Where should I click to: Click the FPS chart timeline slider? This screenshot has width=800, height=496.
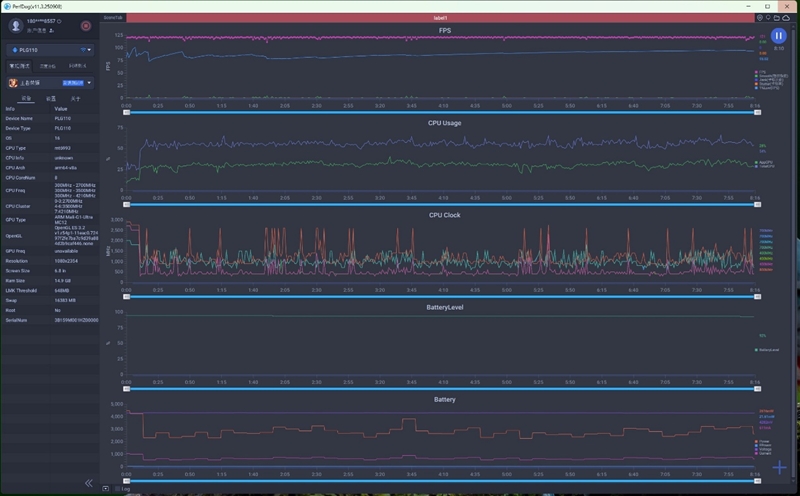(440, 112)
